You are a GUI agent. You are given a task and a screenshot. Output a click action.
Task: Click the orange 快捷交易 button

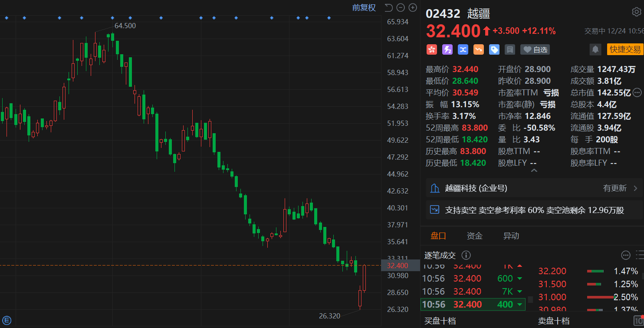click(x=625, y=49)
